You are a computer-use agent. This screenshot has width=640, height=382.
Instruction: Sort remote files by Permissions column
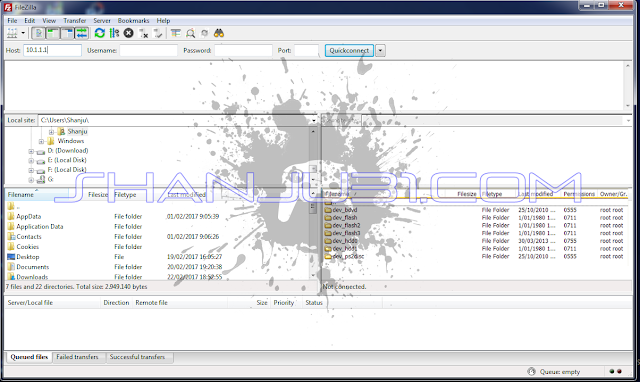coord(579,194)
